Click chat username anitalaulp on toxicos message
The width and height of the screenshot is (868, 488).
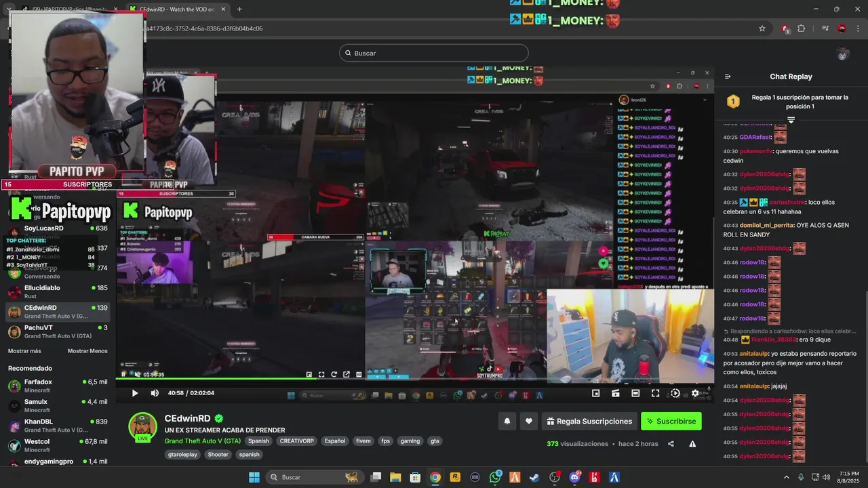tap(754, 354)
